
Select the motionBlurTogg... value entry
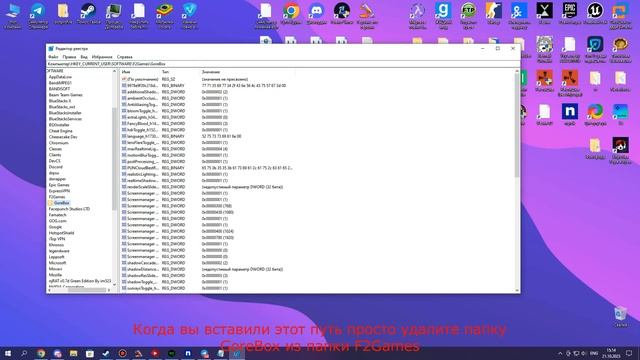click(x=140, y=155)
